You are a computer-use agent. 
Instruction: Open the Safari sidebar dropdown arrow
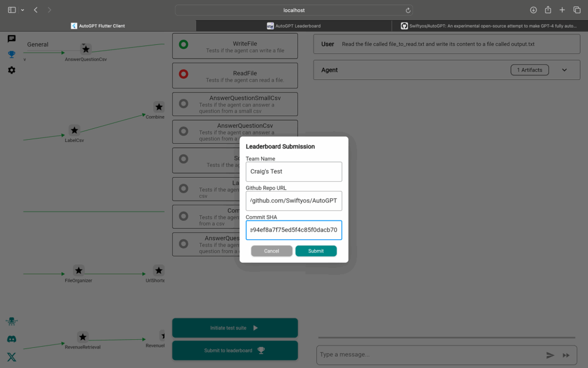[x=22, y=10]
